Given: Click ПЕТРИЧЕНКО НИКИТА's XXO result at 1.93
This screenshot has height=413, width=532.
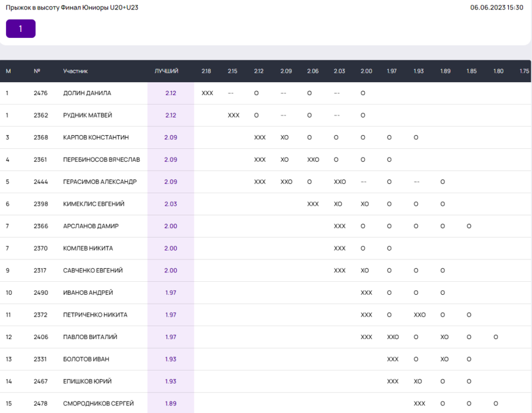Looking at the screenshot, I should point(419,315).
